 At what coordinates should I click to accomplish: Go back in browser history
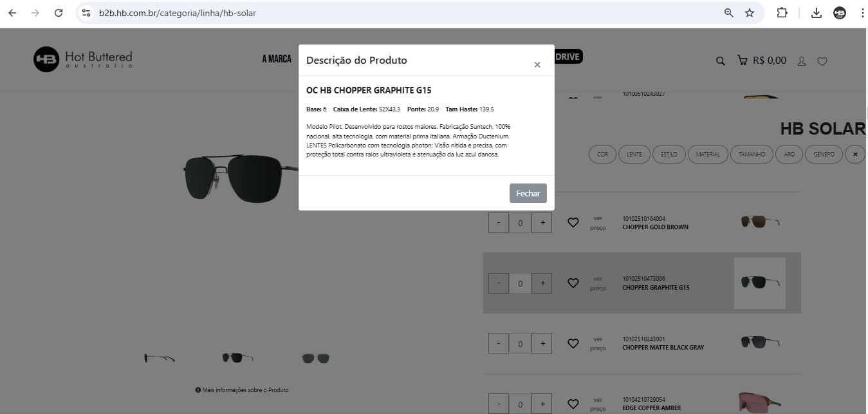[x=12, y=13]
